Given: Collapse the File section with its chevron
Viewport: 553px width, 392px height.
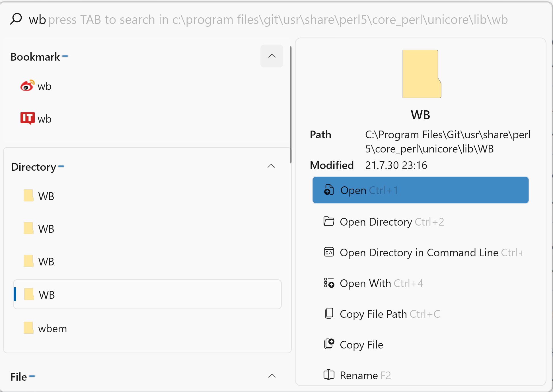Looking at the screenshot, I should point(272,376).
